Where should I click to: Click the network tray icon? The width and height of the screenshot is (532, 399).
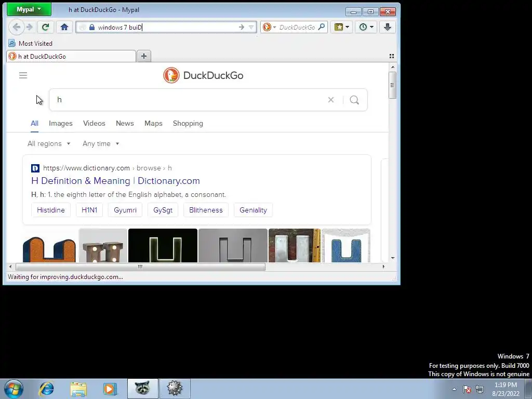click(x=480, y=389)
